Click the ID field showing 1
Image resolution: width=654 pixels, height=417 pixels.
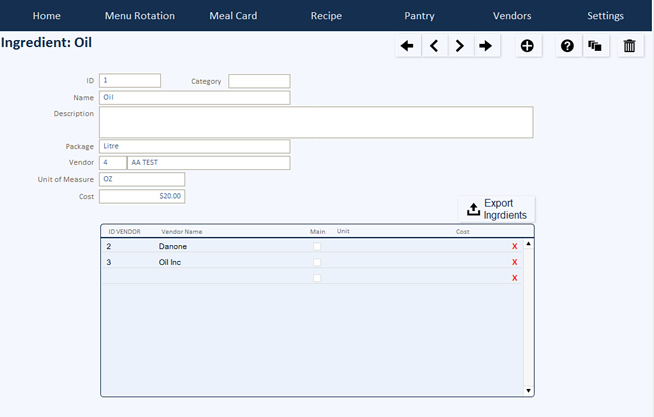[130, 80]
